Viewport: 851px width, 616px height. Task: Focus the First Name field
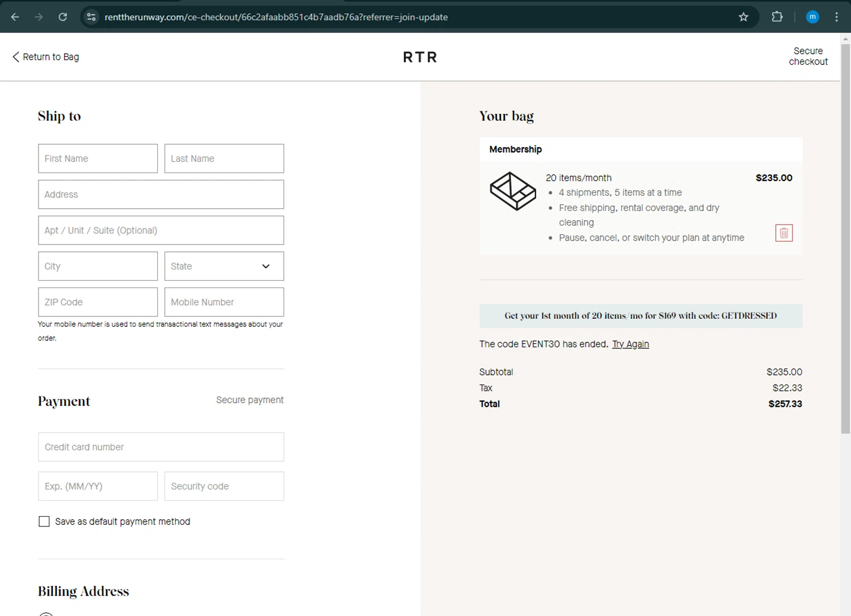(x=98, y=158)
